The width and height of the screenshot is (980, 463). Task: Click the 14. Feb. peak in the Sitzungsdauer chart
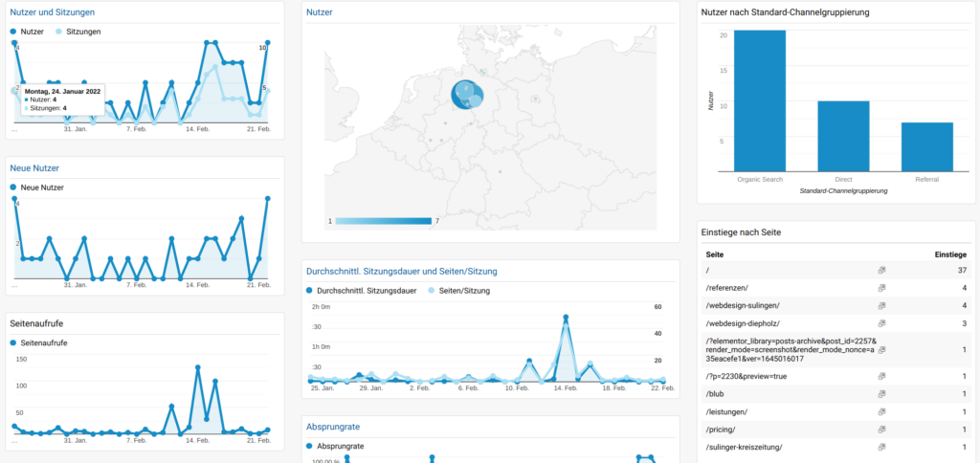pos(566,318)
